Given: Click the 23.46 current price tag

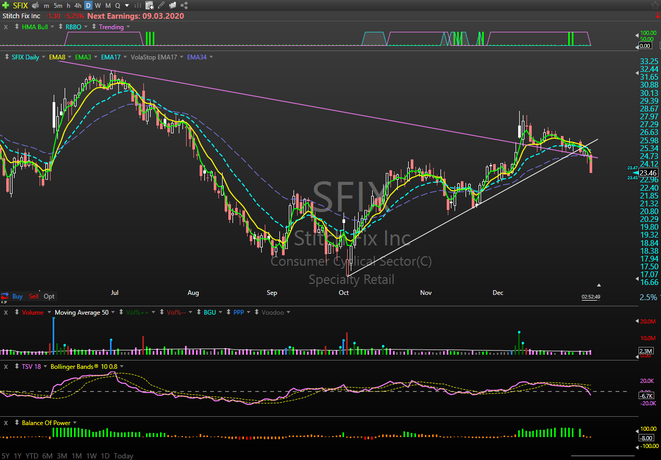Looking at the screenshot, I should 648,173.
